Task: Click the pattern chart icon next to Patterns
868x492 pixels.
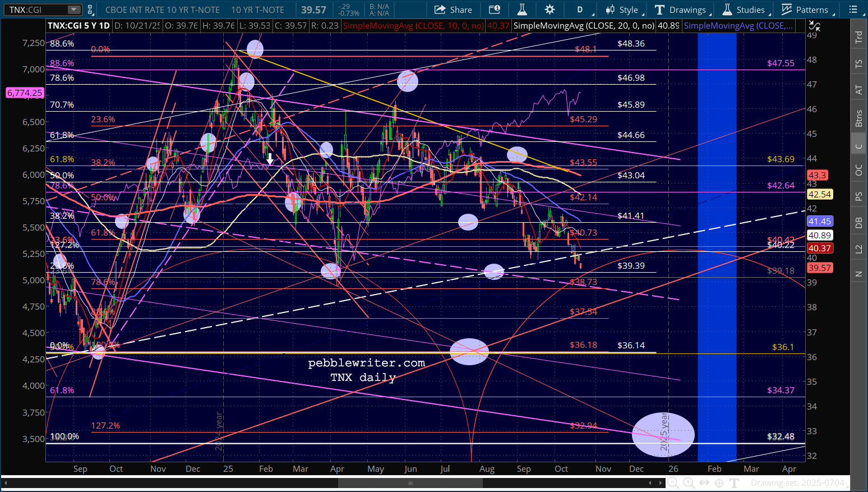Action: 787,10
